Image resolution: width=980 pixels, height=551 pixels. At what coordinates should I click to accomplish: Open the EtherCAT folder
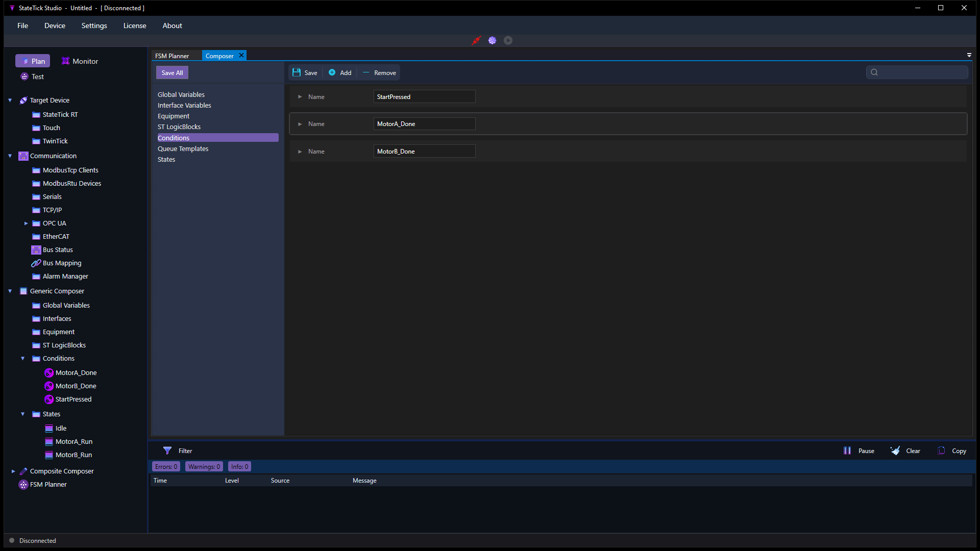[51, 237]
